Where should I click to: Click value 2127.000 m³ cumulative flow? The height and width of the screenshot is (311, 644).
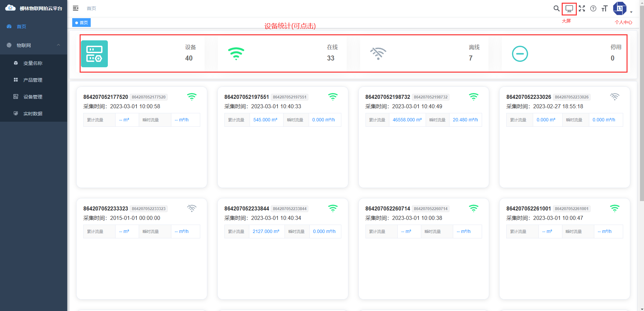266,231
